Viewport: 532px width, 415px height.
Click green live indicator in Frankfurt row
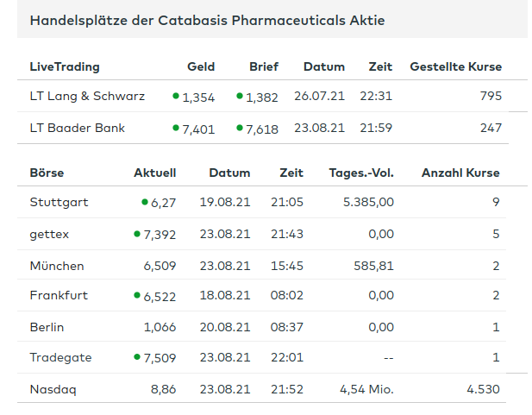coord(136,295)
